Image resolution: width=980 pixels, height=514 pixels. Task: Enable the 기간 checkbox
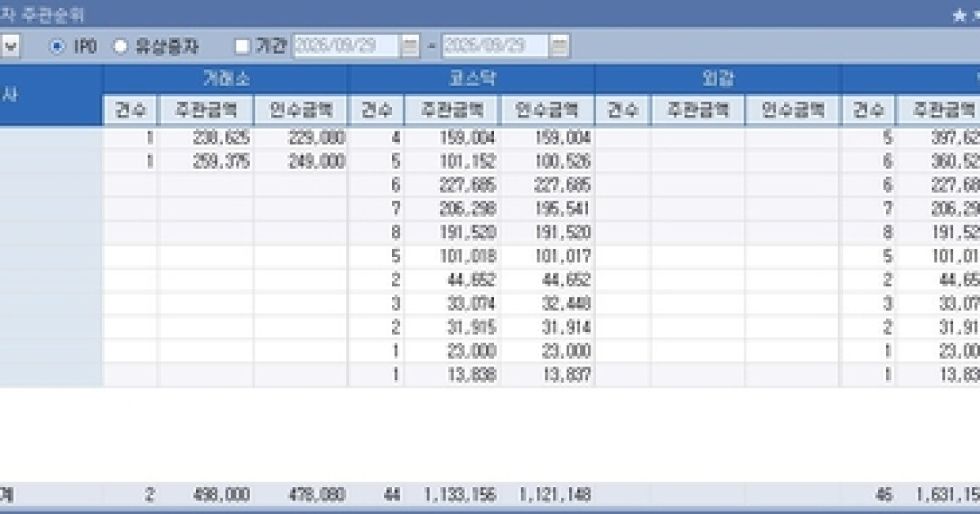(x=242, y=47)
